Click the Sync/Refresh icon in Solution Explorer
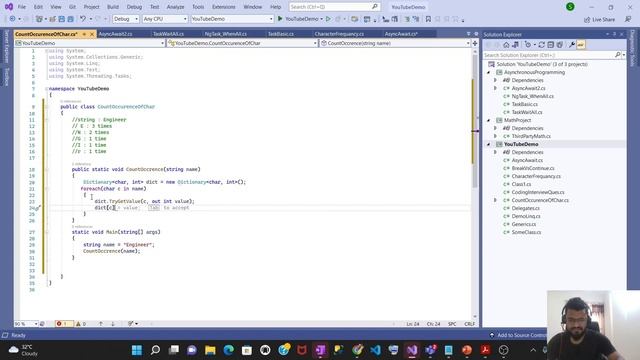This screenshot has height=360, width=640. (542, 45)
